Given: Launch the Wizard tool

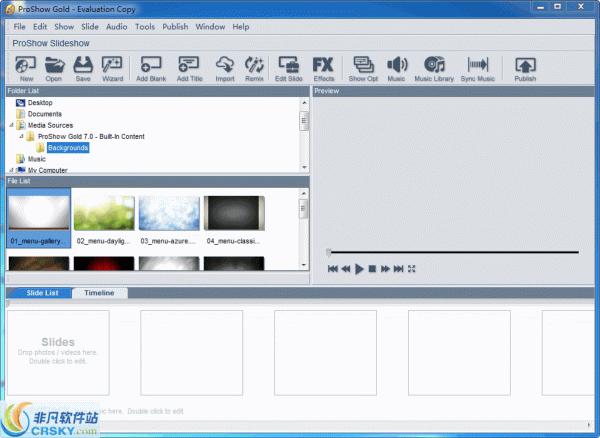Looking at the screenshot, I should (112, 69).
